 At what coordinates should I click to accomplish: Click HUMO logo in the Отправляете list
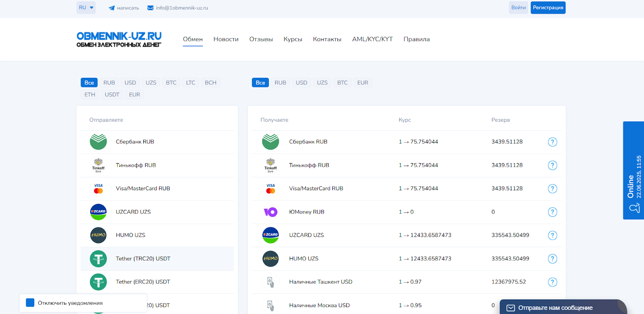(98, 235)
